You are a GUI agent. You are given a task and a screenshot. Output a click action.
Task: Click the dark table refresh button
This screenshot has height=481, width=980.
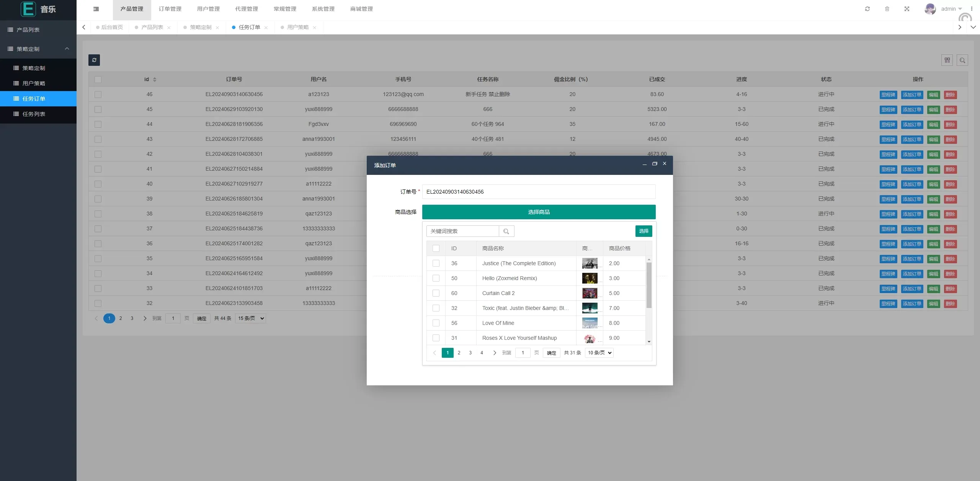click(x=94, y=60)
